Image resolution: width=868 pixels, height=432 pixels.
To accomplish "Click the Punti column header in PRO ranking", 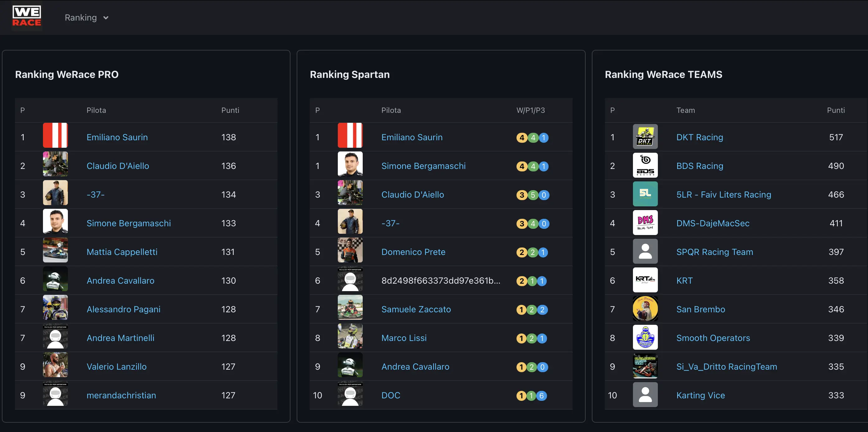I will 230,110.
